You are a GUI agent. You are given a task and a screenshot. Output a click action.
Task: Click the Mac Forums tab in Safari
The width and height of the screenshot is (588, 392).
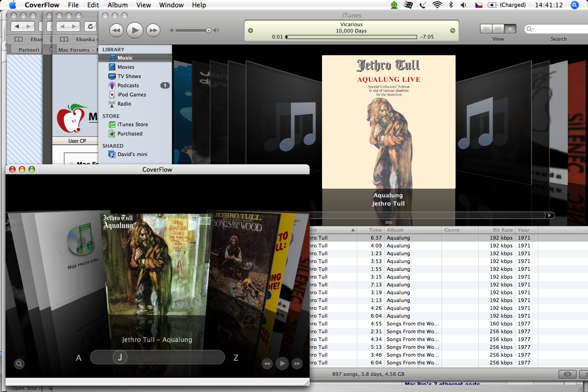click(77, 50)
